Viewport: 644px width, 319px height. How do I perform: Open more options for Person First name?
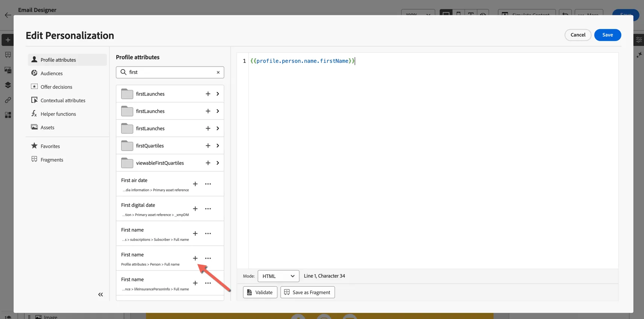[x=208, y=259]
